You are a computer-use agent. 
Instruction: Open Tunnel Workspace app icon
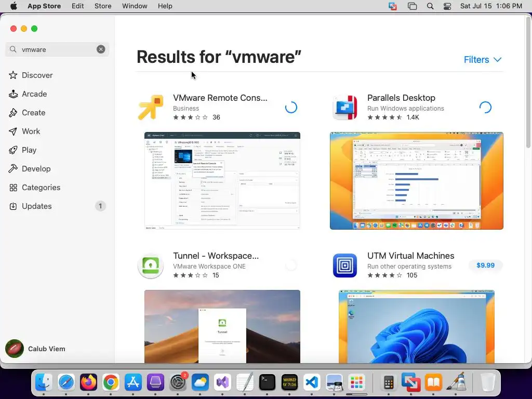(151, 265)
